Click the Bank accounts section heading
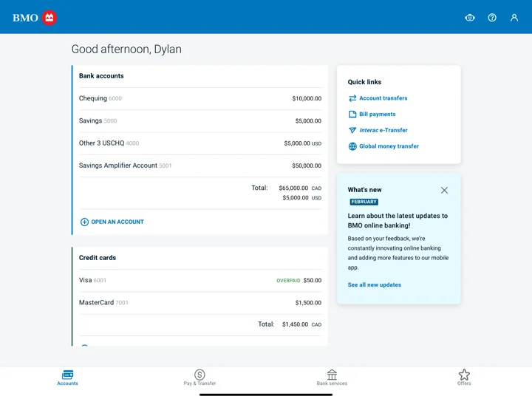 click(101, 76)
